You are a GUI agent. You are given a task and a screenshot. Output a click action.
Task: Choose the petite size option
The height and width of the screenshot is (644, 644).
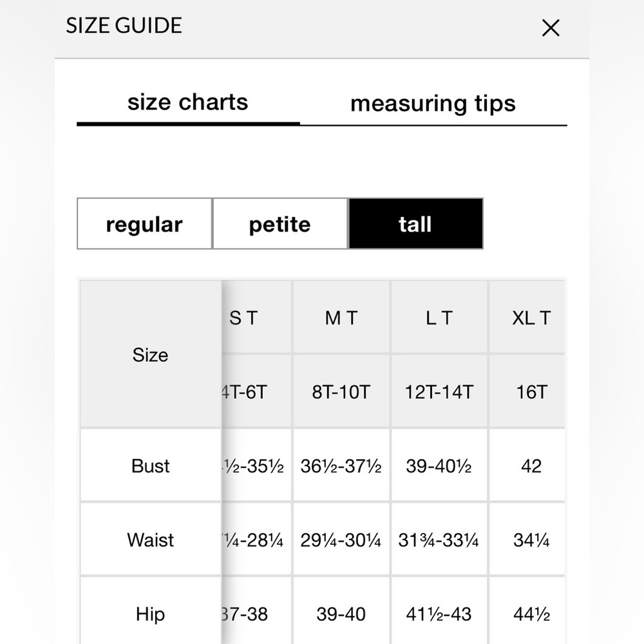[280, 224]
